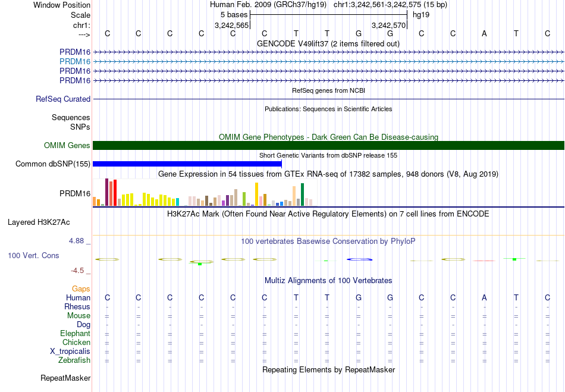This screenshot has width=565, height=392.
Task: Click the tallest yellow GTEx expression bar
Action: [256, 194]
